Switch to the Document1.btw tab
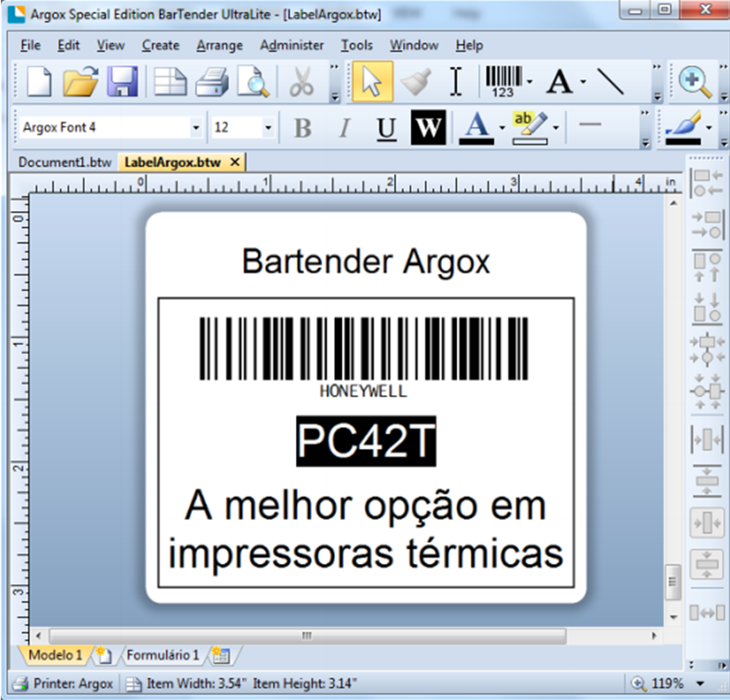 65,163
